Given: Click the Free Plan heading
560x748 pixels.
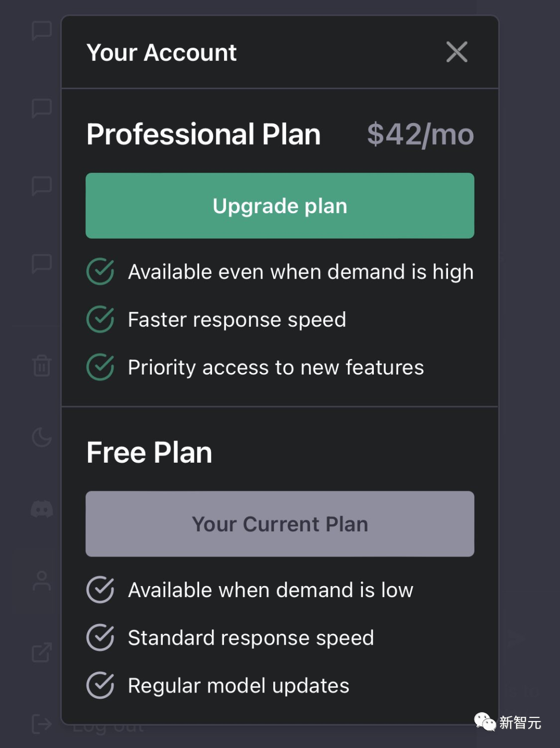Looking at the screenshot, I should [x=149, y=452].
